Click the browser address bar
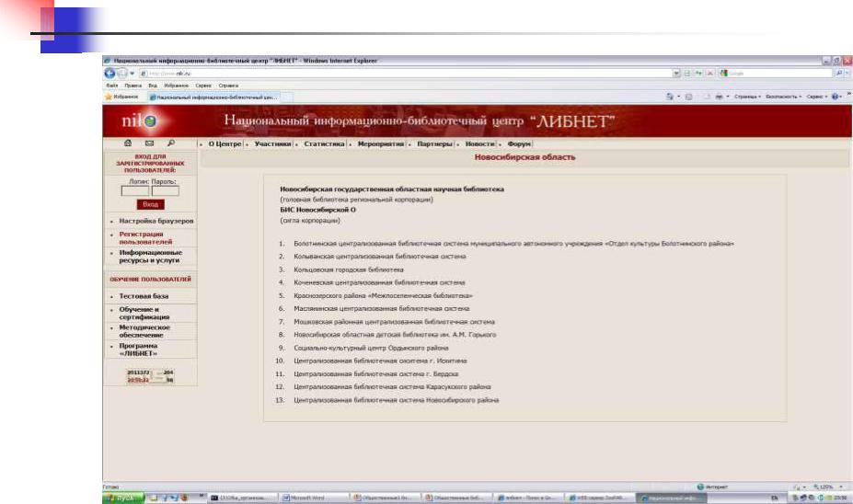This screenshot has height=504, width=853. pos(405,73)
